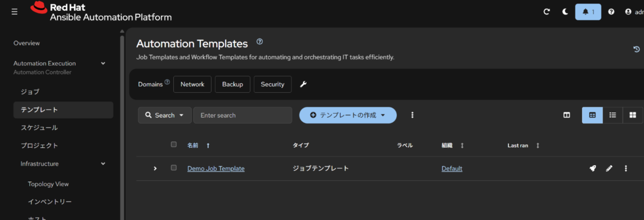Expand the Demo Job Template row
This screenshot has width=644, height=220.
[x=155, y=168]
